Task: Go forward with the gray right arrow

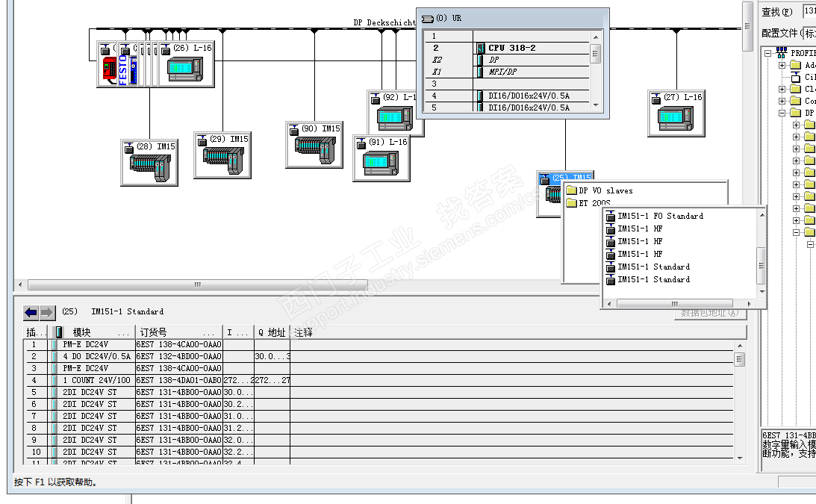Action: pos(47,312)
